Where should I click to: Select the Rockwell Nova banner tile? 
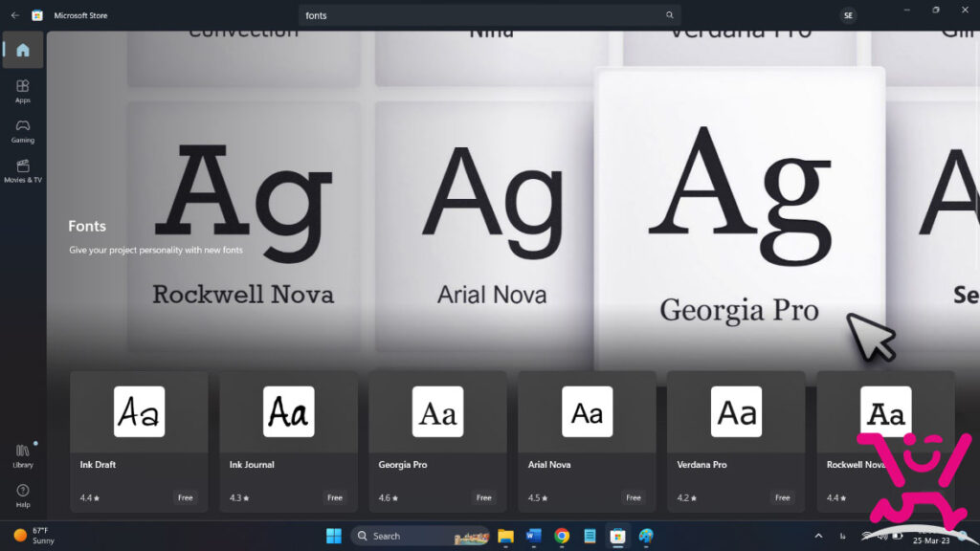click(244, 226)
